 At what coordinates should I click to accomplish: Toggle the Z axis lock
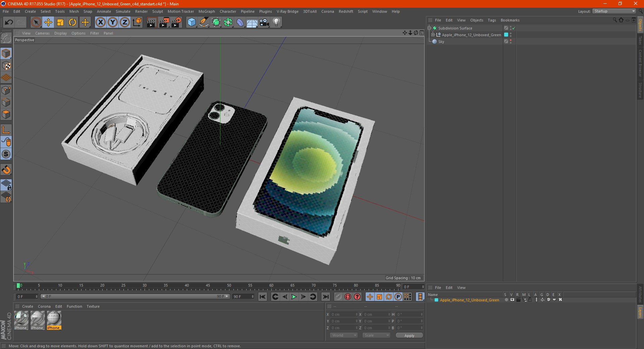click(x=125, y=22)
